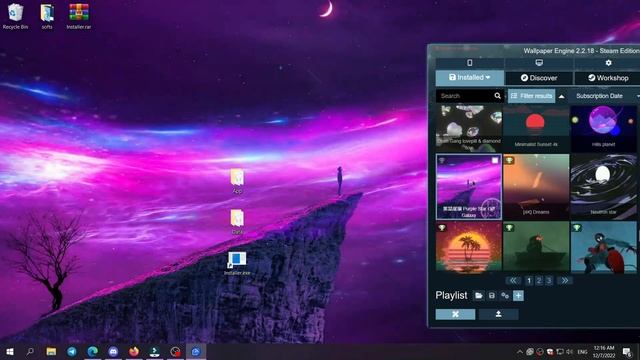Show hidden system tray icons
The image size is (640, 360).
click(x=520, y=351)
